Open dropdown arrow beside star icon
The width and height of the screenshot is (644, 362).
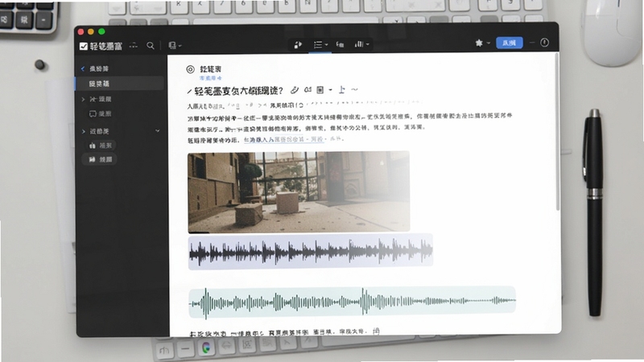tap(489, 43)
